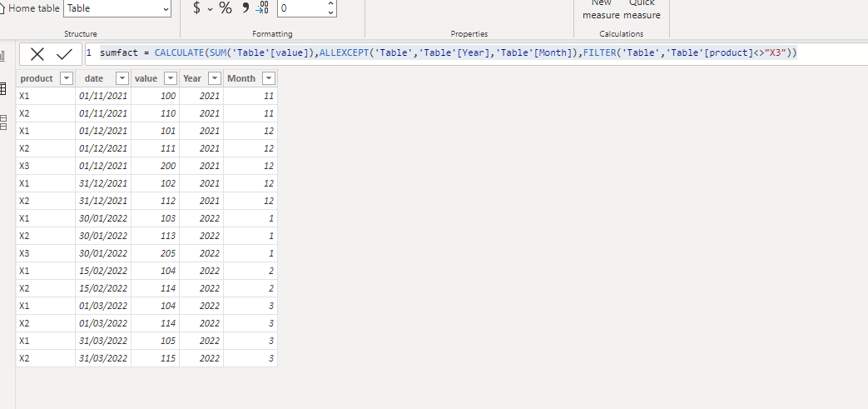
Task: Decrease decimal places with down arrow
Action: point(330,12)
